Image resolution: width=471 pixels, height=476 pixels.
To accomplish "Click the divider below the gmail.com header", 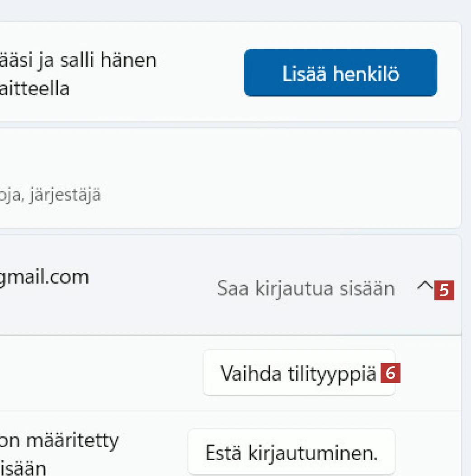I will pos(226,335).
